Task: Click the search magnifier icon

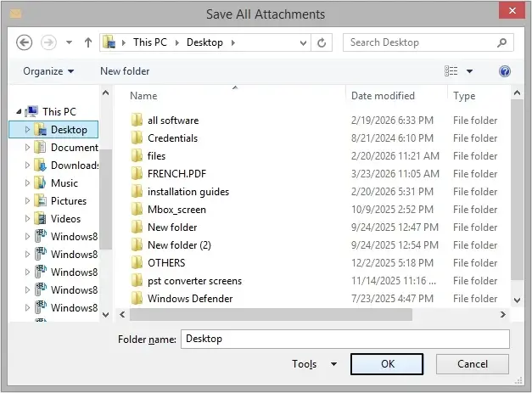Action: pos(501,42)
